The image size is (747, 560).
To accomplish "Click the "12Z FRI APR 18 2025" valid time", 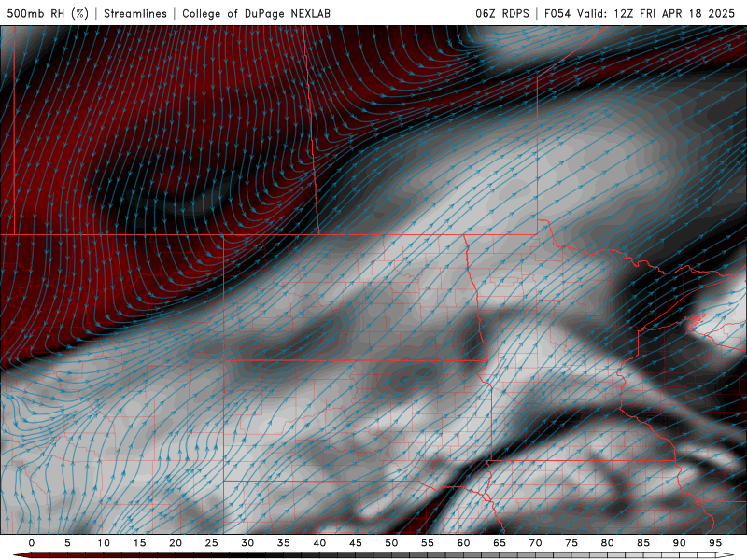I will pyautogui.click(x=674, y=13).
